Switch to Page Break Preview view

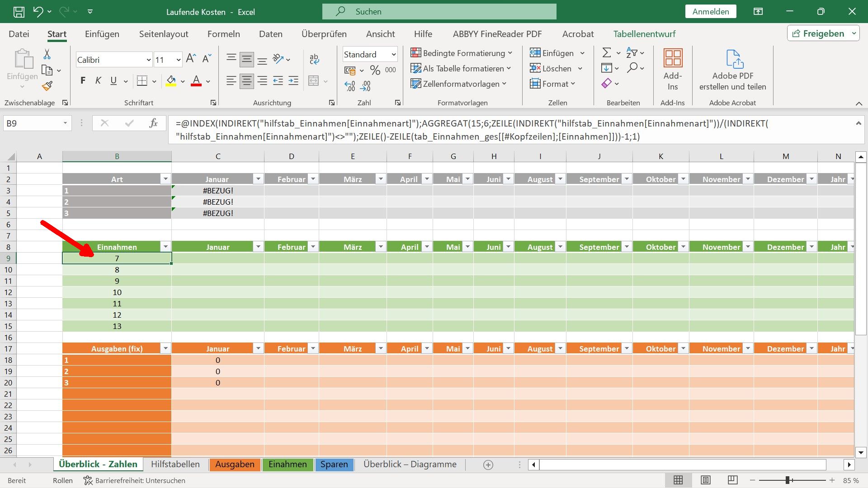point(733,480)
